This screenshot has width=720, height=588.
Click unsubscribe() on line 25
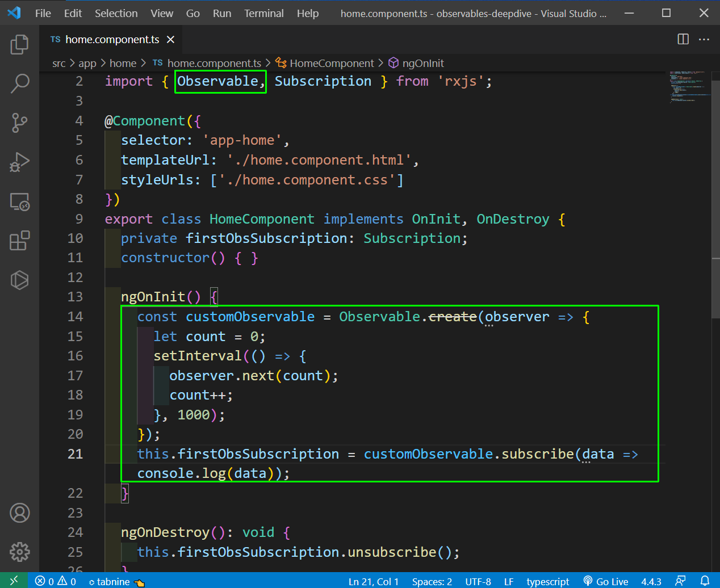click(400, 552)
